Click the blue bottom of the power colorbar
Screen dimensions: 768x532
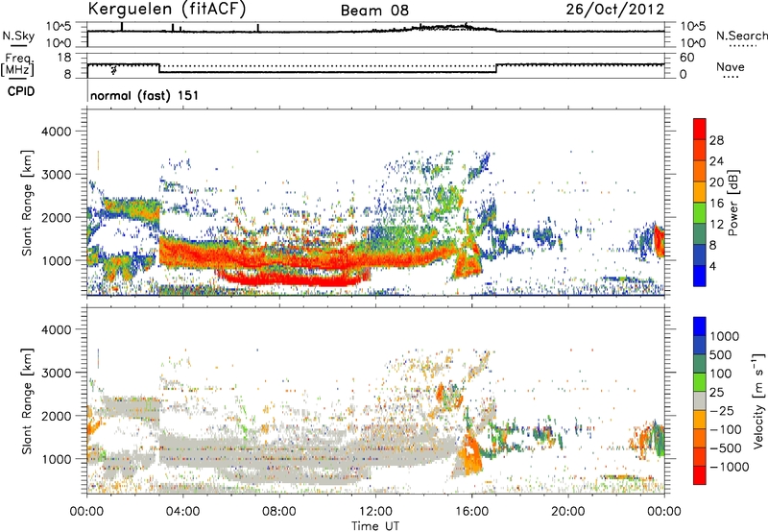click(700, 276)
